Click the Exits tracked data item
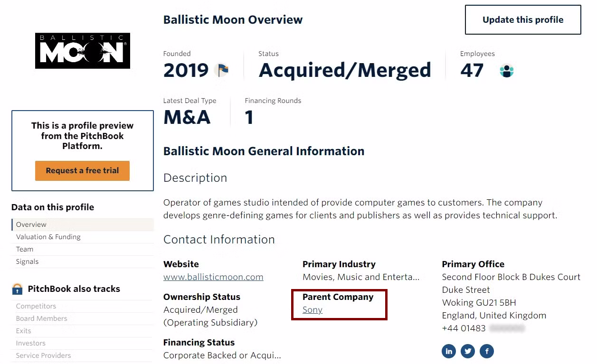The height and width of the screenshot is (364, 597). (x=24, y=331)
